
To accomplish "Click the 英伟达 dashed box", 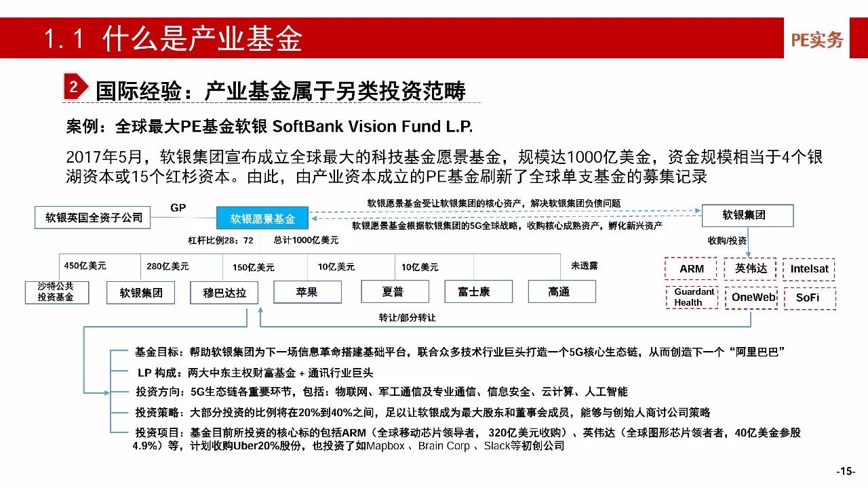I will pyautogui.click(x=751, y=268).
